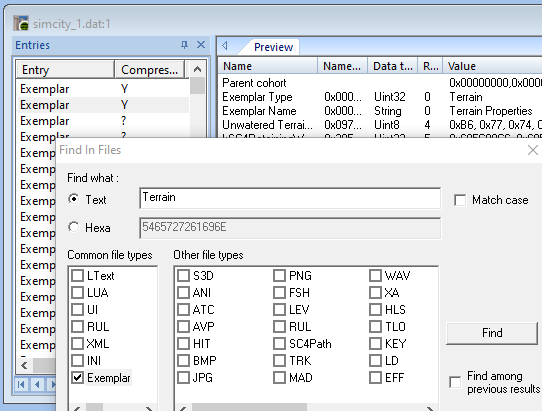Click the Hexa value input field
542x411 pixels.
coord(290,228)
